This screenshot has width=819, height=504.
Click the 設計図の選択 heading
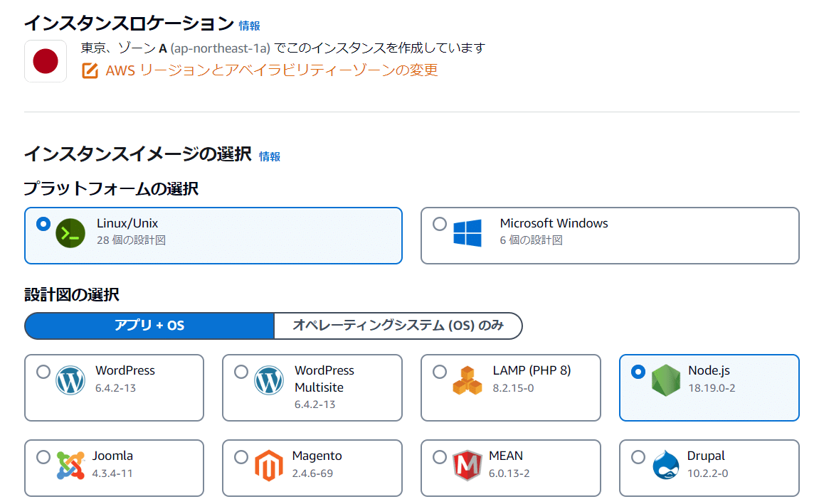pos(72,295)
